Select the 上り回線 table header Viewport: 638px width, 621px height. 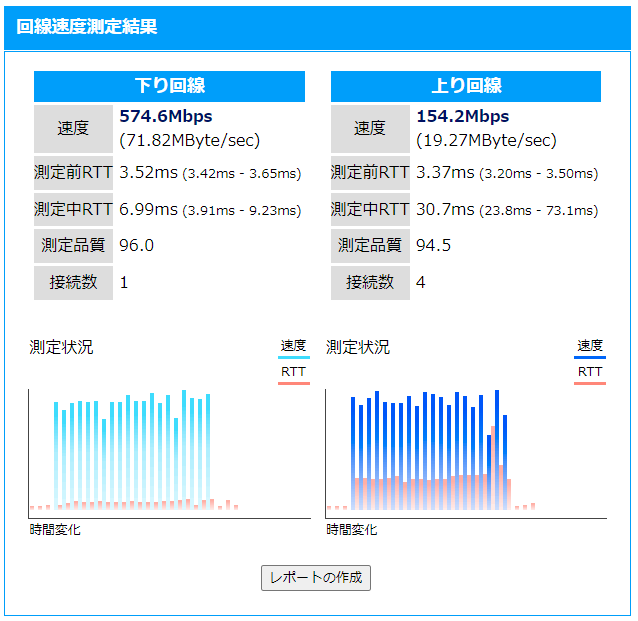pos(466,86)
